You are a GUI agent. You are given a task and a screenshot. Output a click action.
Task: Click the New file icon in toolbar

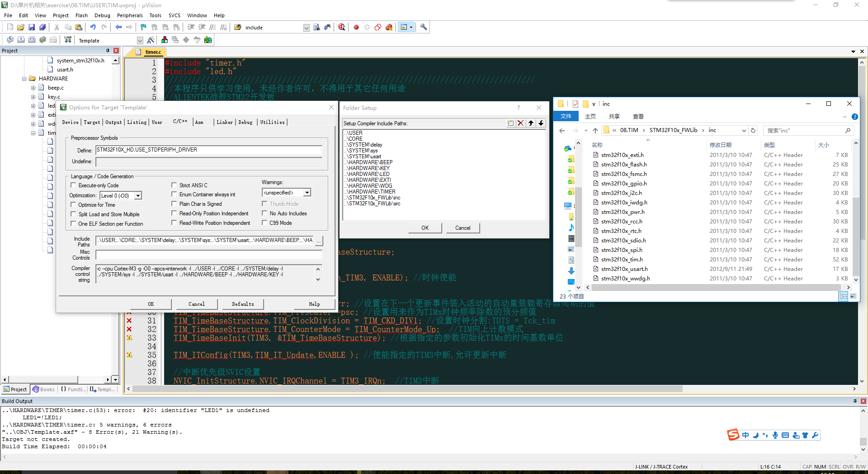[x=10, y=28]
